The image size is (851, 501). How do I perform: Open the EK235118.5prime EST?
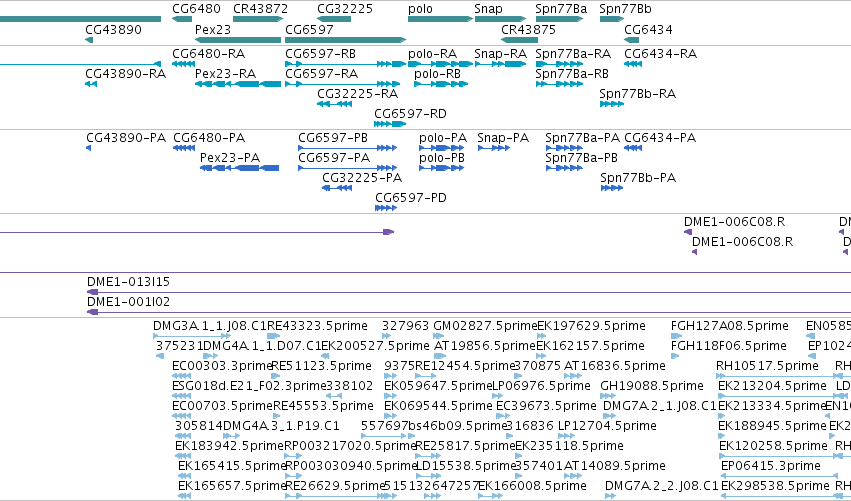(x=519, y=456)
